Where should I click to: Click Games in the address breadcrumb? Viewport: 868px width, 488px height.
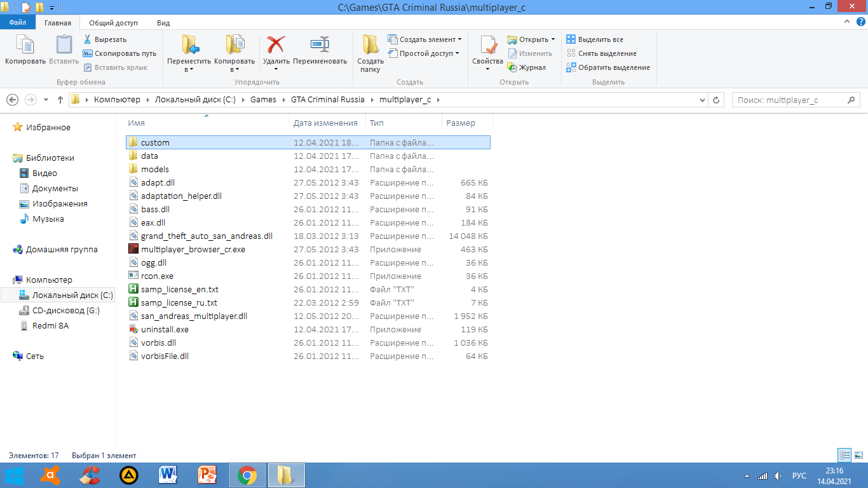tap(263, 100)
